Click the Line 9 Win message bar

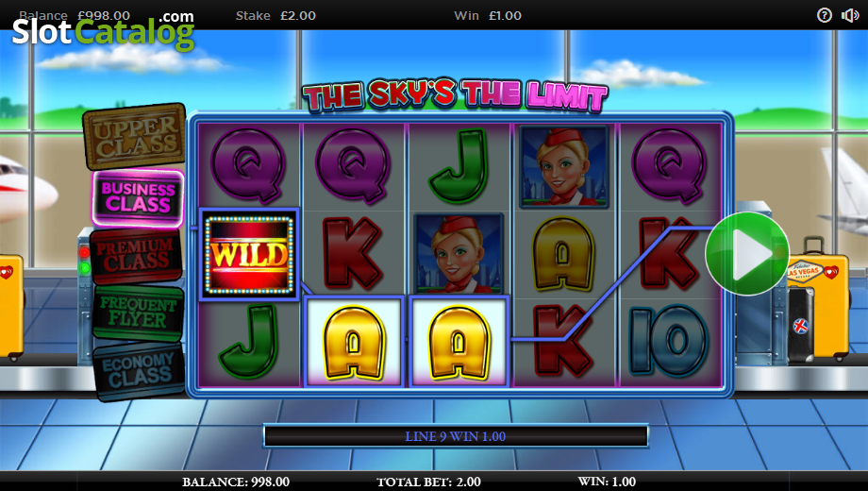tap(456, 436)
